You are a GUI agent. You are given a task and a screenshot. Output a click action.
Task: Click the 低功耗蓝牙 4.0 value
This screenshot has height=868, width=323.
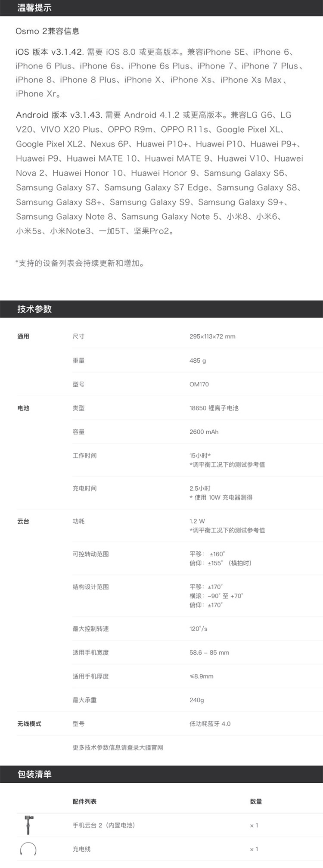click(210, 724)
